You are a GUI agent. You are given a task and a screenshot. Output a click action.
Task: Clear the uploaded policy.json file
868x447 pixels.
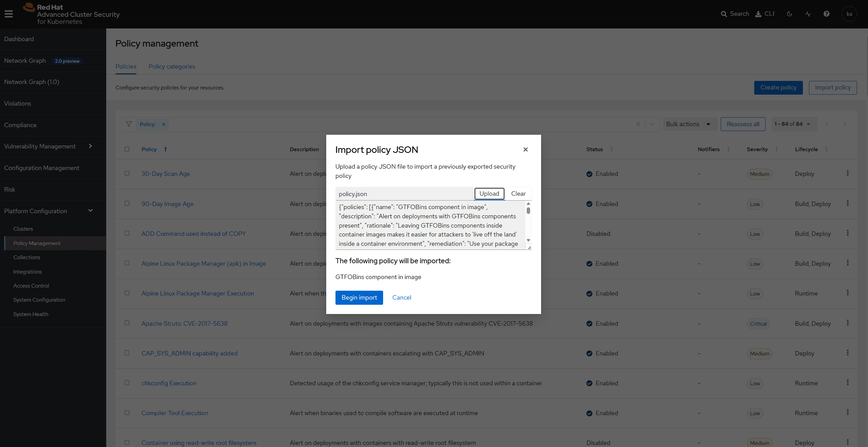[518, 194]
